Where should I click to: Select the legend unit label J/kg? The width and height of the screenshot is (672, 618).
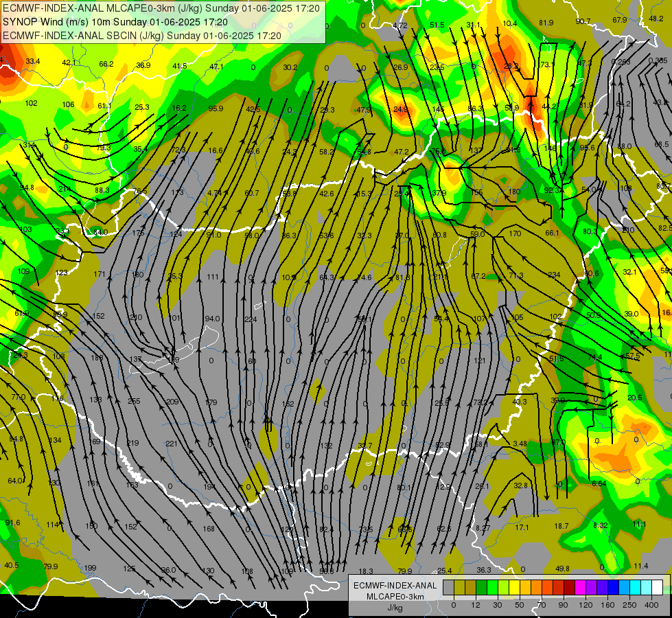point(395,608)
